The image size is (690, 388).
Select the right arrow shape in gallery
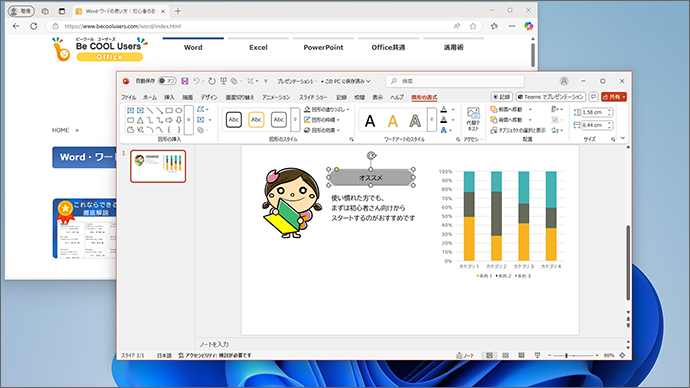click(x=169, y=120)
